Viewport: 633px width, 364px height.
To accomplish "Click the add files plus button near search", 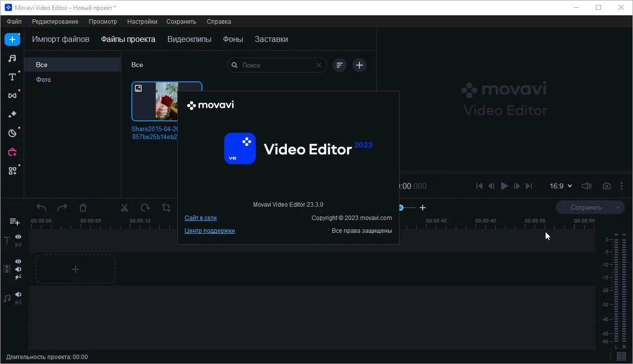I will [359, 65].
